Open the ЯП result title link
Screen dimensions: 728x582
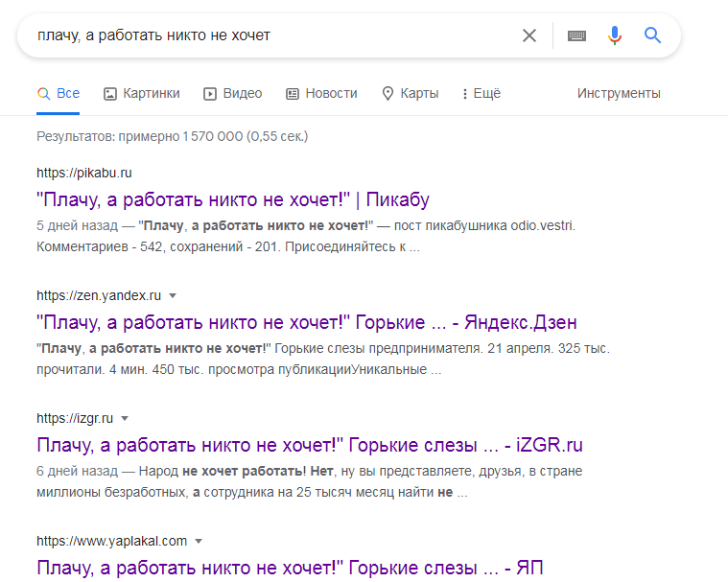click(x=290, y=568)
